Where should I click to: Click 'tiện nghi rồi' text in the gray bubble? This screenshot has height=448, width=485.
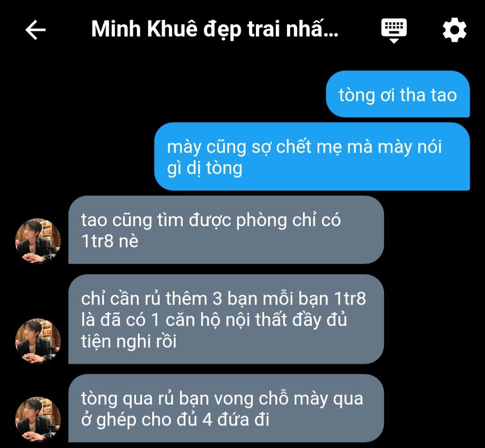pos(129,342)
